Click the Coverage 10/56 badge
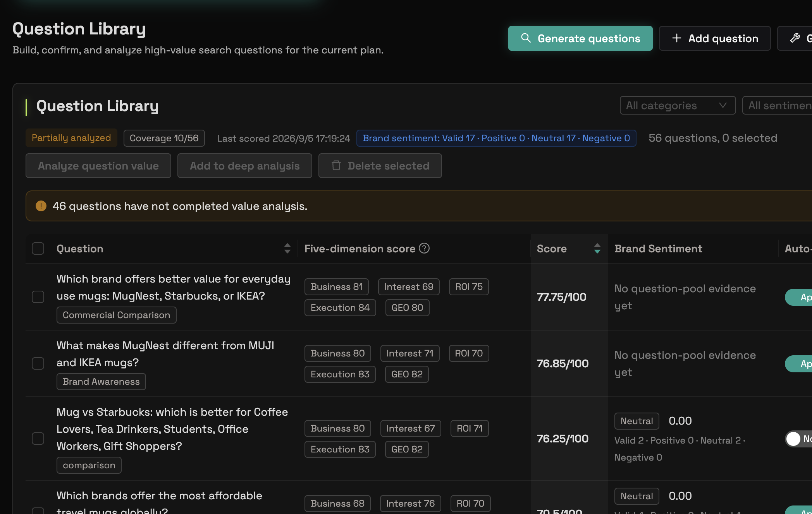This screenshot has height=514, width=812. [x=164, y=138]
